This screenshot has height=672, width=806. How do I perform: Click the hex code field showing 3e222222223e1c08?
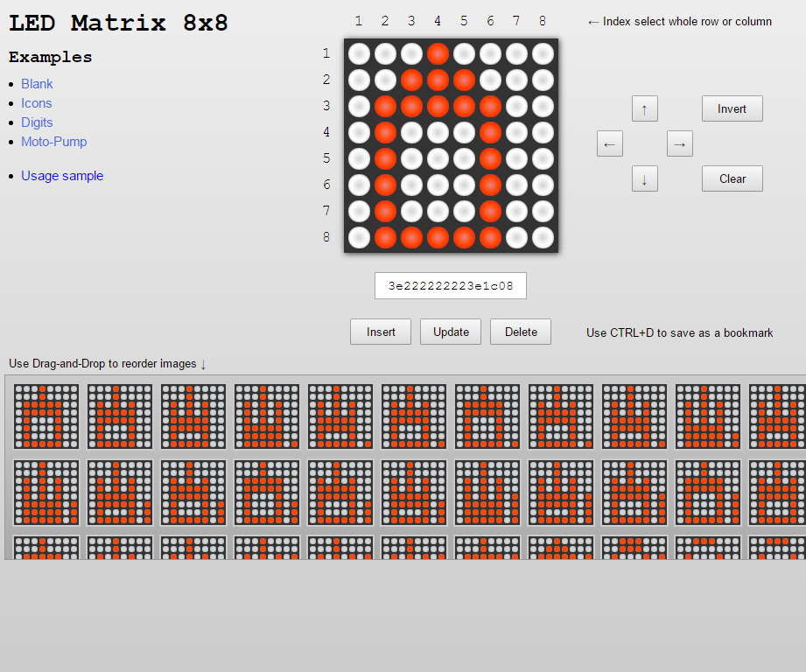(x=450, y=285)
